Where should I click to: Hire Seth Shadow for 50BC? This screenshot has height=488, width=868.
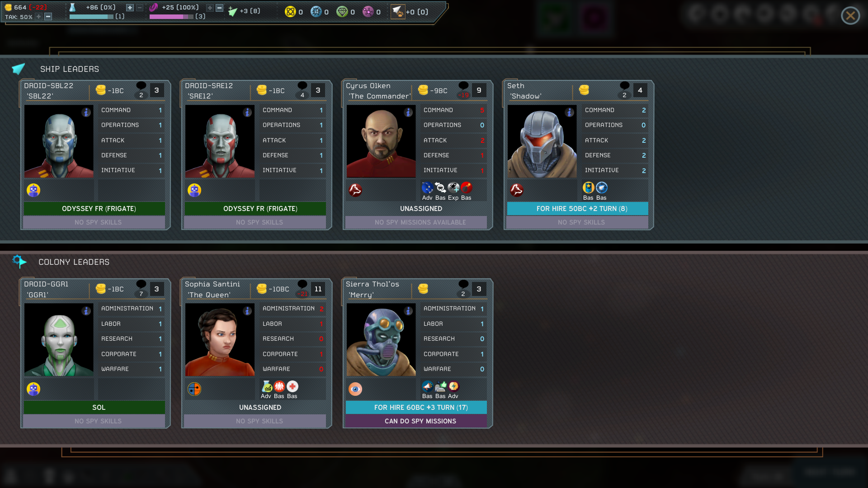pyautogui.click(x=580, y=208)
